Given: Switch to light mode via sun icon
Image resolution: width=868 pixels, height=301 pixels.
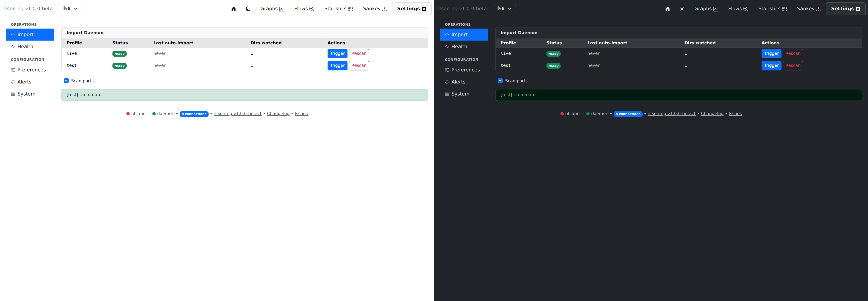Looking at the screenshot, I should pos(682,9).
